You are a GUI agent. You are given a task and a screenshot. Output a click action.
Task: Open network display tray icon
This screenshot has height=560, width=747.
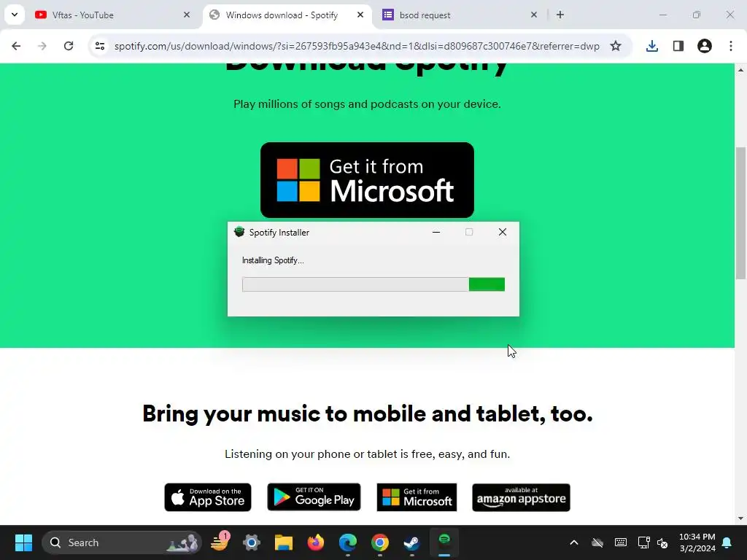(644, 542)
